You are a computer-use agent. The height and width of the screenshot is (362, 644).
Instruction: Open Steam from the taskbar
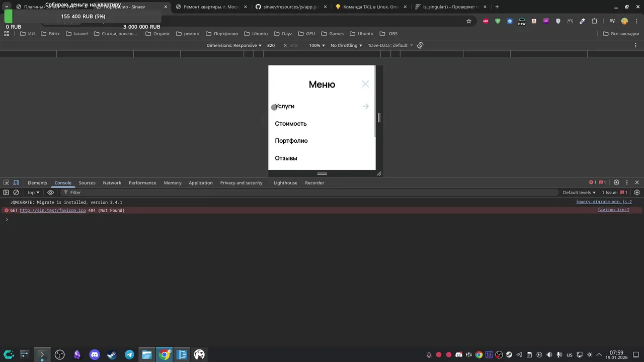(112, 354)
